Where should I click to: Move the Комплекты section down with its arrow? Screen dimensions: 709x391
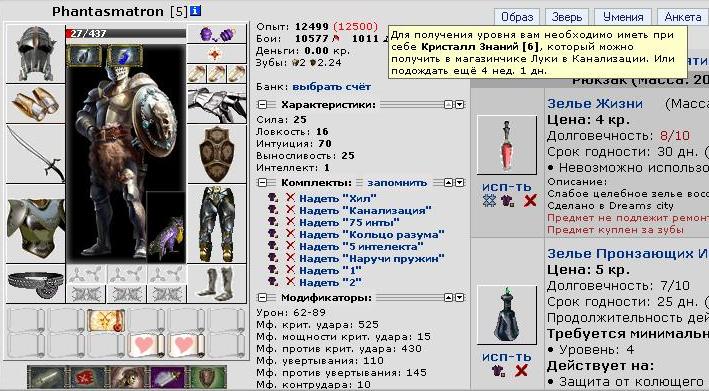(x=459, y=183)
